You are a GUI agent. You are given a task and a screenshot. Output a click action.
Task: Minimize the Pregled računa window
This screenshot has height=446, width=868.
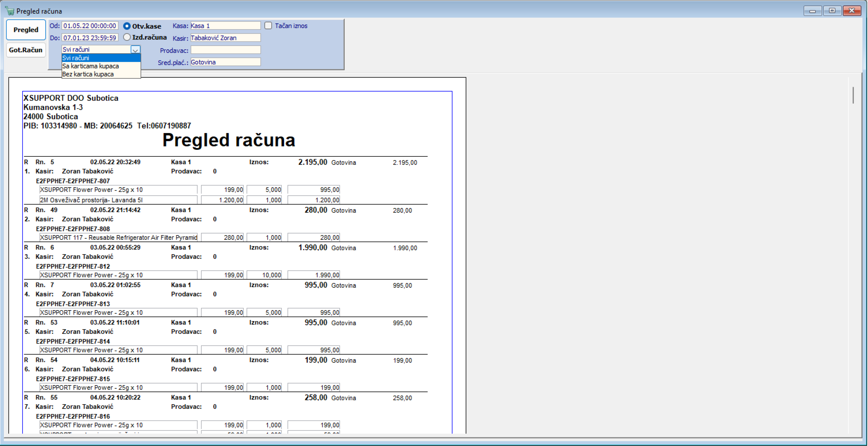813,11
